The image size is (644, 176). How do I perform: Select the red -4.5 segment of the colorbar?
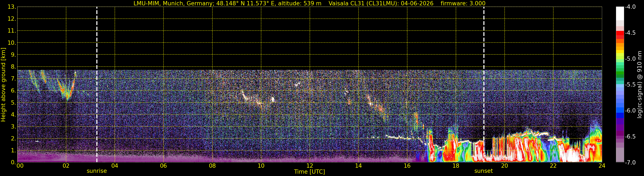pos(620,33)
